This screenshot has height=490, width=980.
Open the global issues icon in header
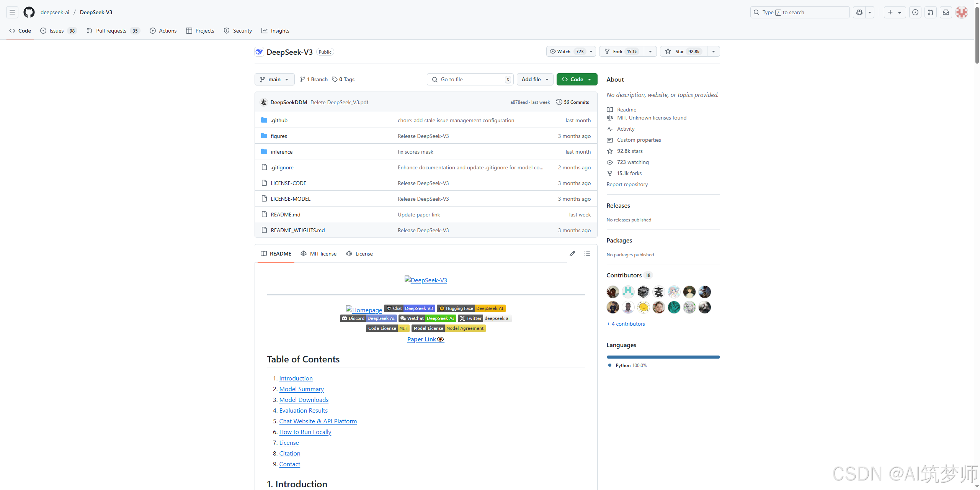915,12
